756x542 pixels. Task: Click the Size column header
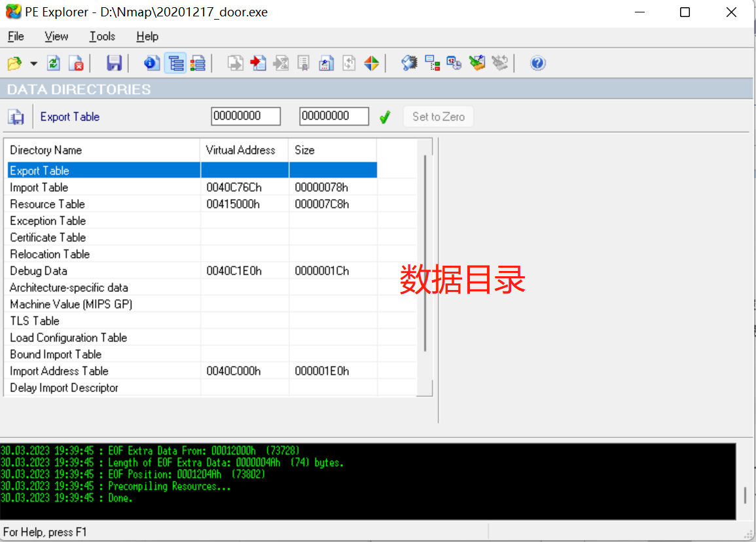click(x=333, y=150)
